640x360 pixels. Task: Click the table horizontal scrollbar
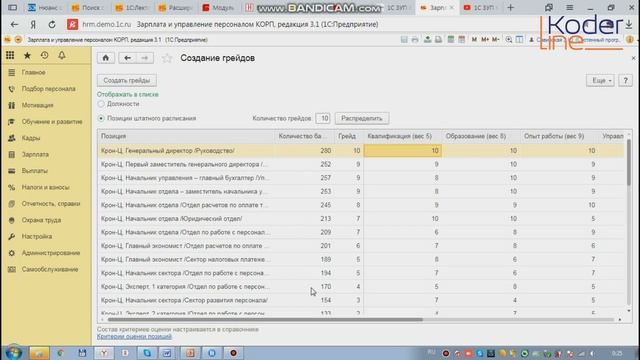[265, 320]
